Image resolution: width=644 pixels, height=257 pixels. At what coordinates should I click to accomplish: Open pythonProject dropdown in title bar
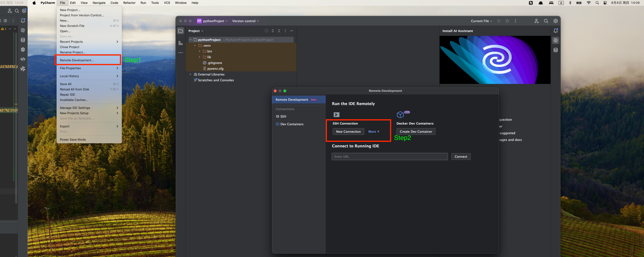point(213,21)
